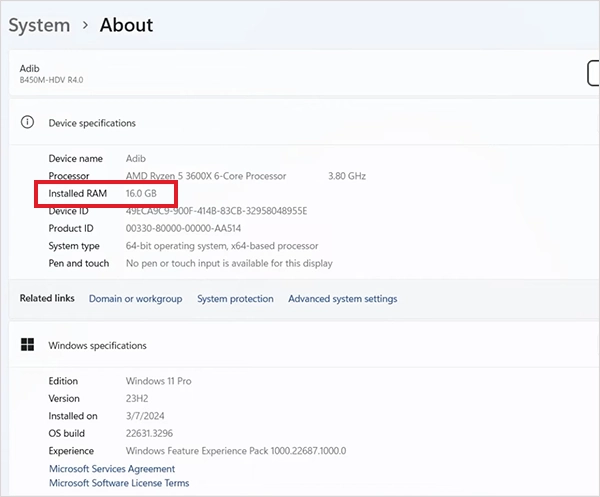Screen dimensions: 600x497
Task: Click the System type label
Action: click(x=74, y=246)
